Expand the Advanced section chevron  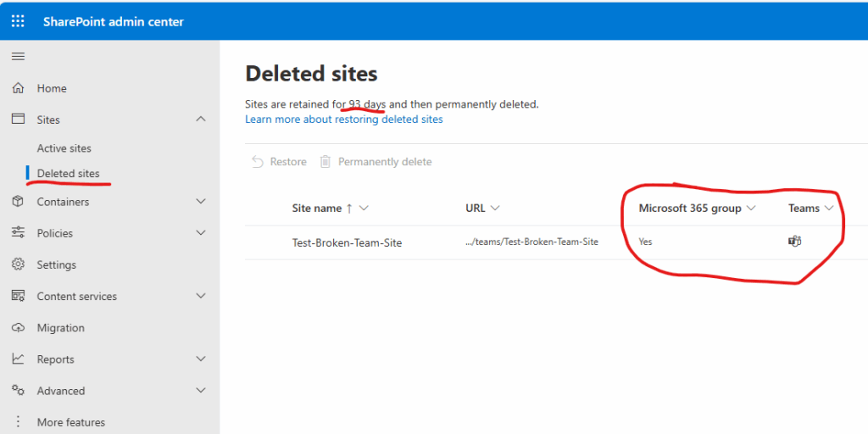pyautogui.click(x=201, y=390)
